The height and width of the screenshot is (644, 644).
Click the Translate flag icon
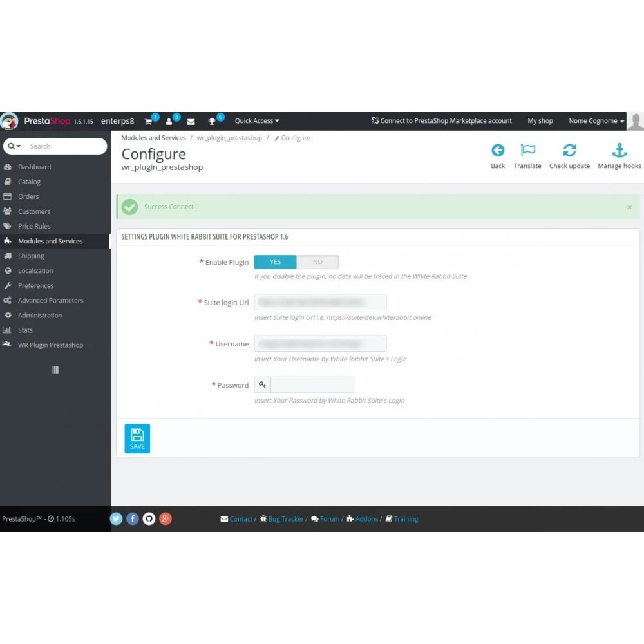pos(527,150)
